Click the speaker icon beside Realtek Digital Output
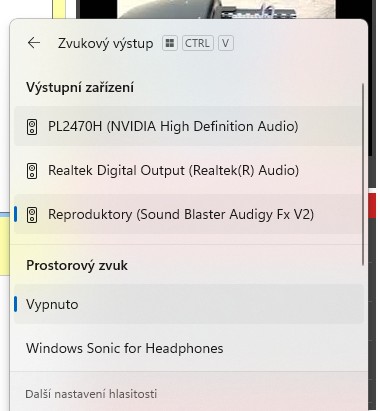This screenshot has height=411, width=380. [x=32, y=171]
